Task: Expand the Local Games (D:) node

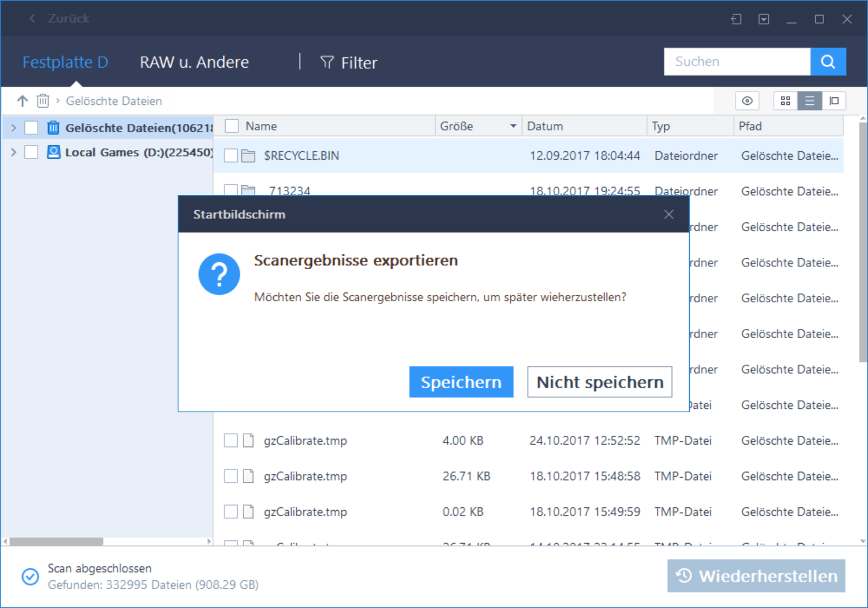Action: point(14,152)
